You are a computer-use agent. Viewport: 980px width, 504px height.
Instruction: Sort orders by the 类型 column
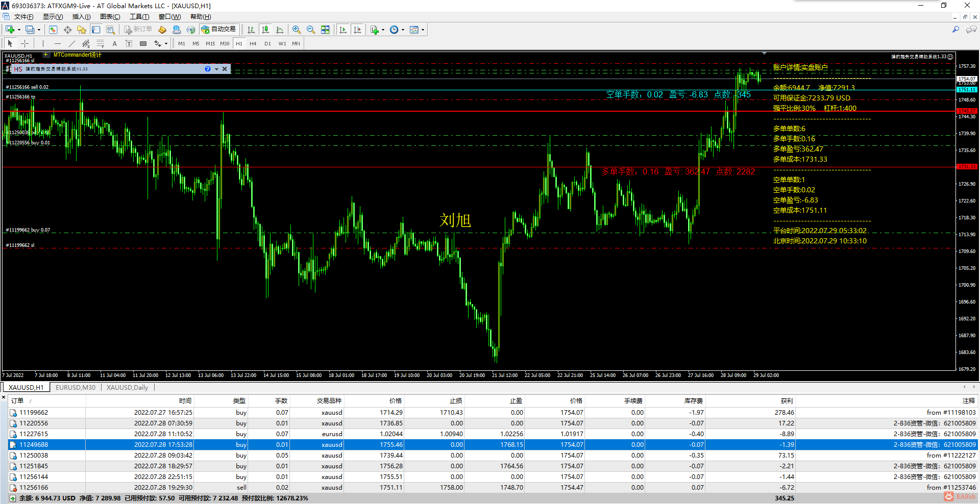pyautogui.click(x=221, y=401)
